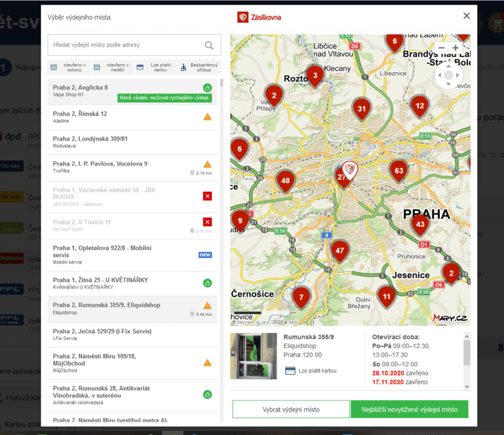Click the map zoom out minus button
The image size is (504, 435).
click(x=442, y=48)
